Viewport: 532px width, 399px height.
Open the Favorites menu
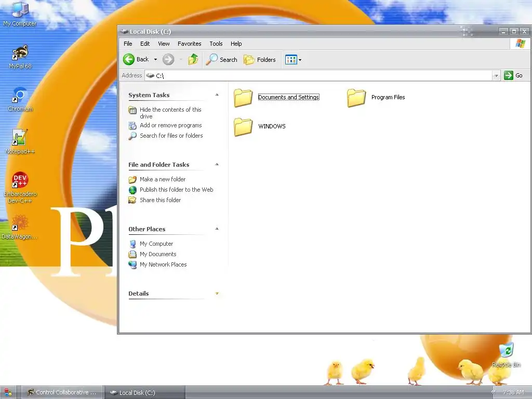(x=189, y=44)
